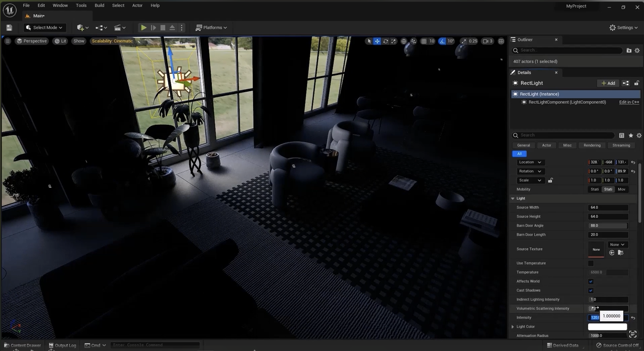Collapse the Light section
Image resolution: width=644 pixels, height=351 pixels.
click(513, 198)
